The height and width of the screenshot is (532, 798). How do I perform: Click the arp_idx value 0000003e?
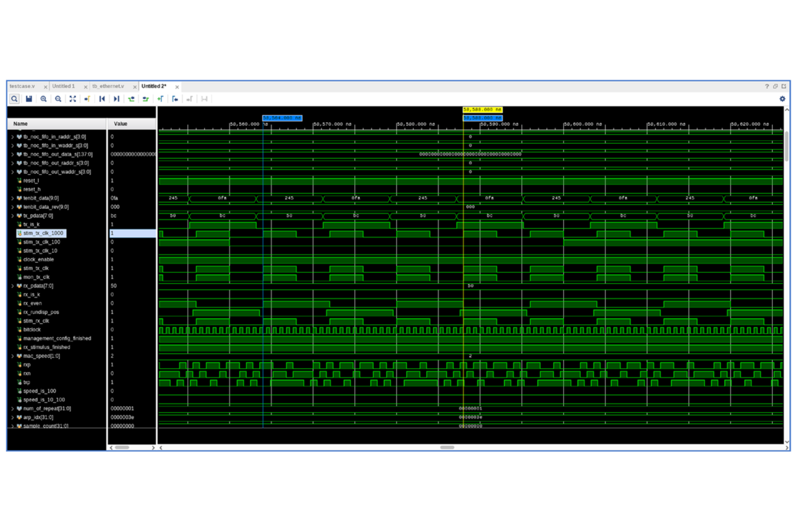pos(132,417)
